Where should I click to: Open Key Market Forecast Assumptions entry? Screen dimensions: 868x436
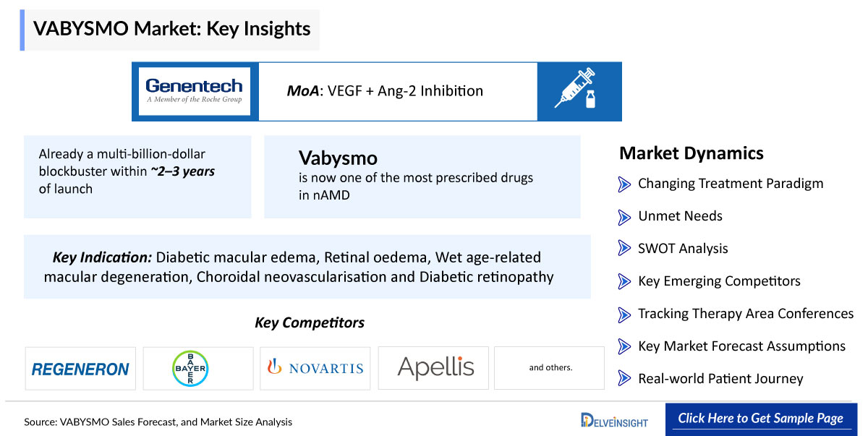coord(741,346)
